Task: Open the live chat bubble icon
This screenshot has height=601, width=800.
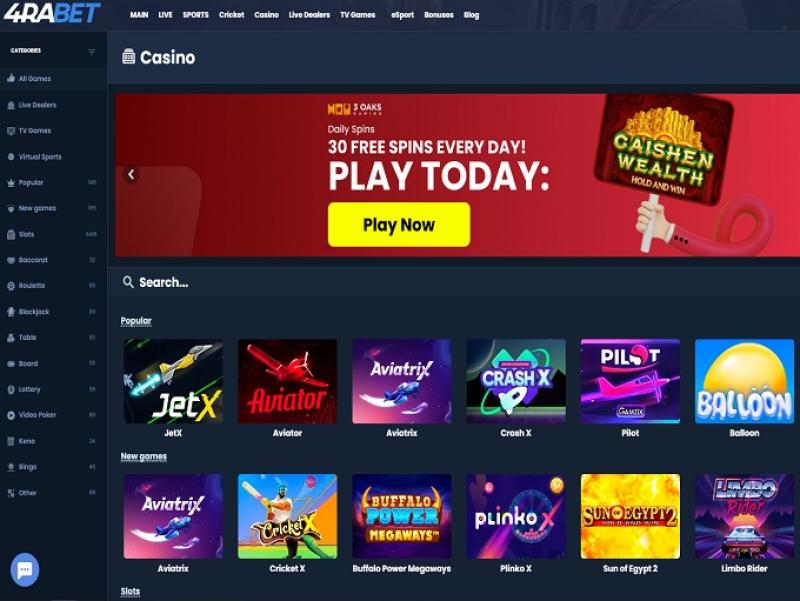Action: 24,569
